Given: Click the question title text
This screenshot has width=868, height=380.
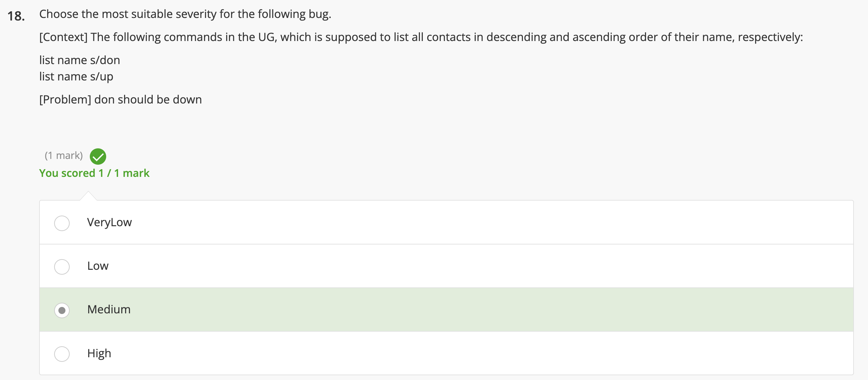Looking at the screenshot, I should [185, 14].
